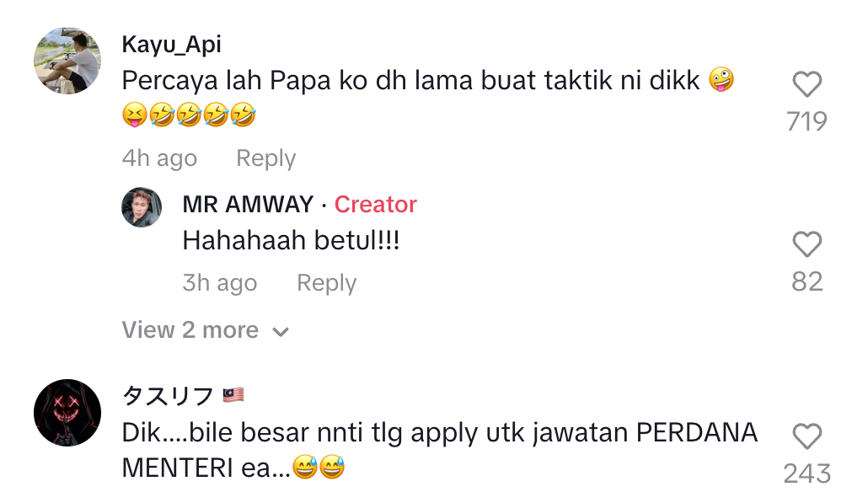The image size is (868, 492).
Task: Click the Creator badge label
Action: pyautogui.click(x=376, y=205)
